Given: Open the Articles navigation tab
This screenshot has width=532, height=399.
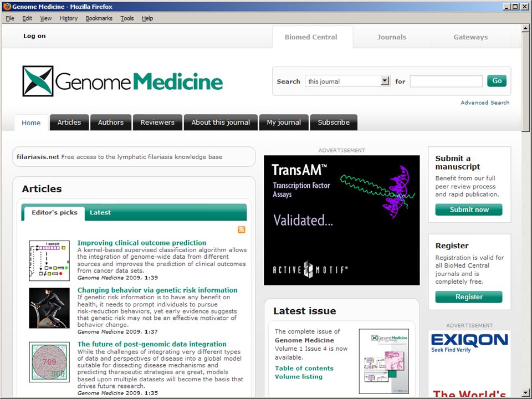Looking at the screenshot, I should click(69, 122).
